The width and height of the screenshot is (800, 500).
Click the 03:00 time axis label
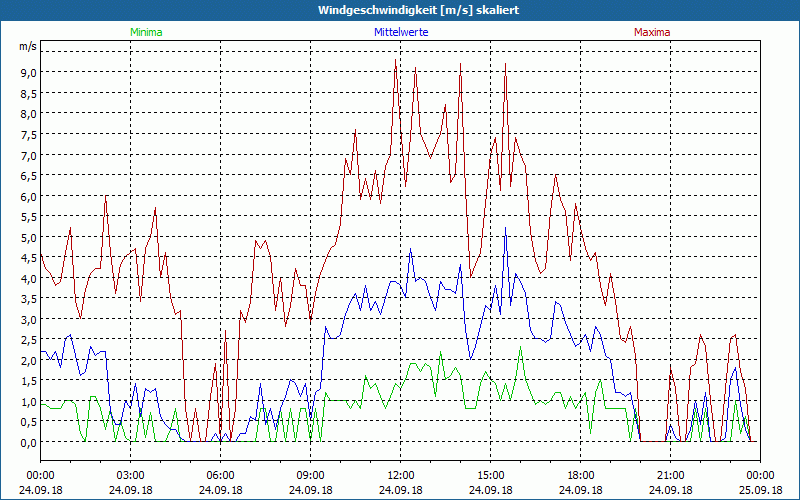[x=130, y=475]
